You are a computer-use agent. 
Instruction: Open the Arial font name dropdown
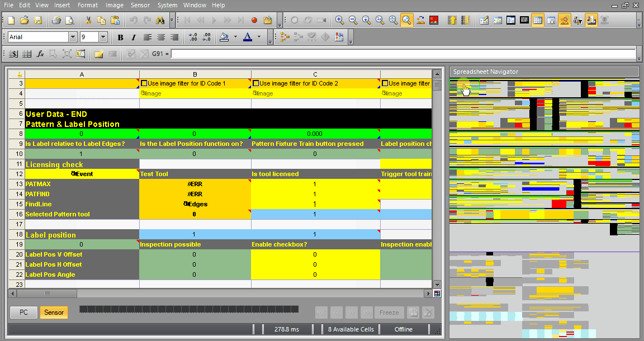(73, 37)
